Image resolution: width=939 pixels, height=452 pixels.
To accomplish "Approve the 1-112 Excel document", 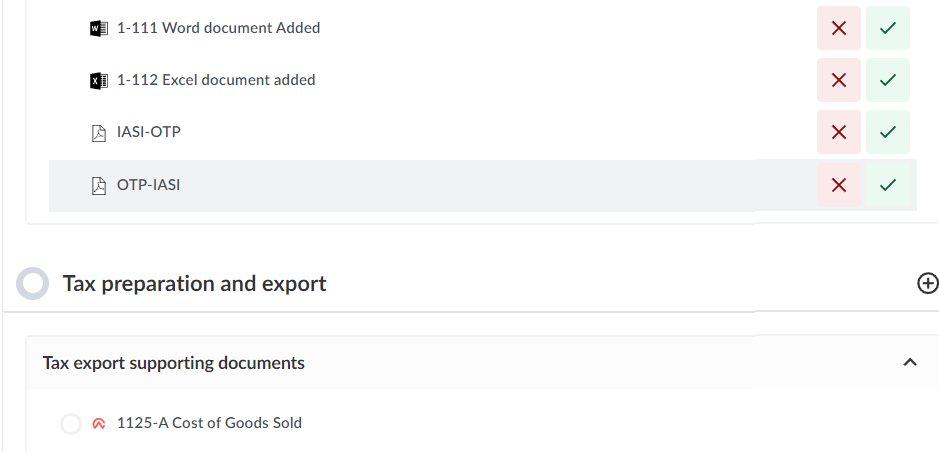I will [887, 80].
